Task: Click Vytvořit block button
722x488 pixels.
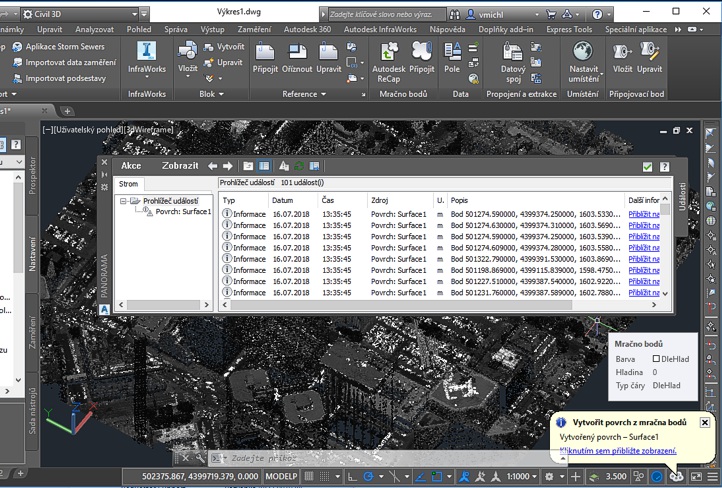Action: [224, 47]
